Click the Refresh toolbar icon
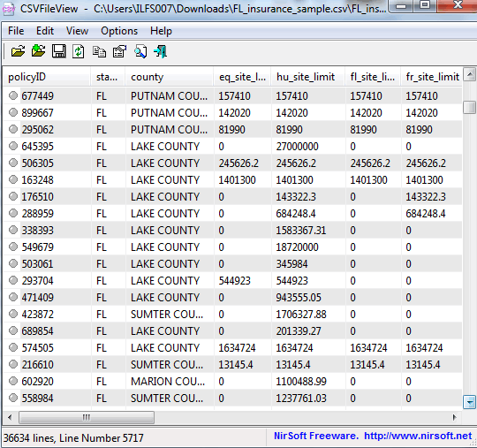 (x=79, y=51)
